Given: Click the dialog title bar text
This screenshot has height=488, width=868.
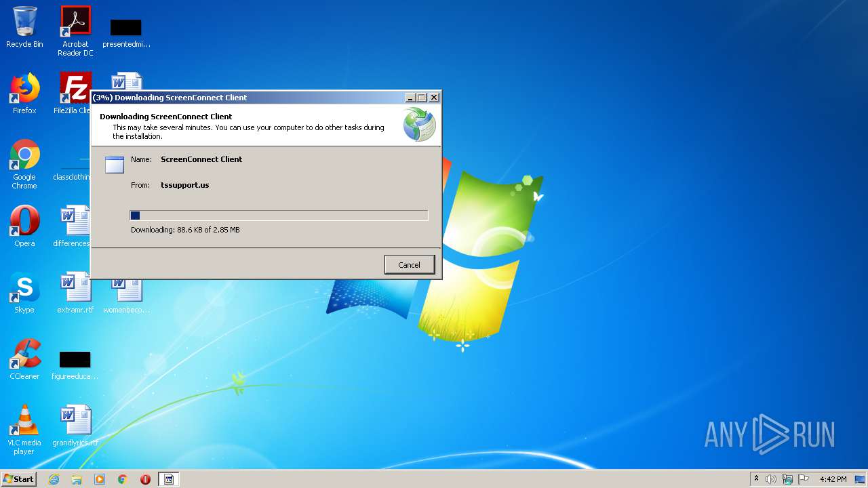Looking at the screenshot, I should coord(170,98).
